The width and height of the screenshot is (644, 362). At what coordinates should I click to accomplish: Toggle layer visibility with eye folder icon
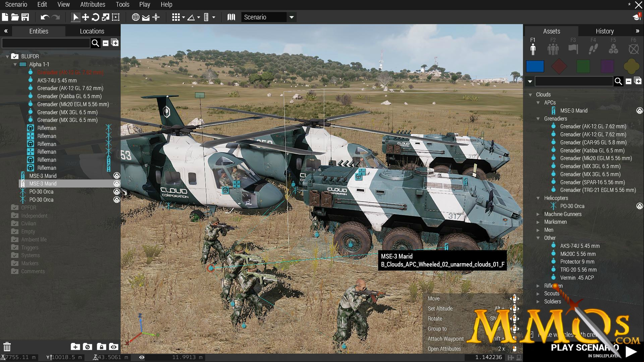coord(114,347)
